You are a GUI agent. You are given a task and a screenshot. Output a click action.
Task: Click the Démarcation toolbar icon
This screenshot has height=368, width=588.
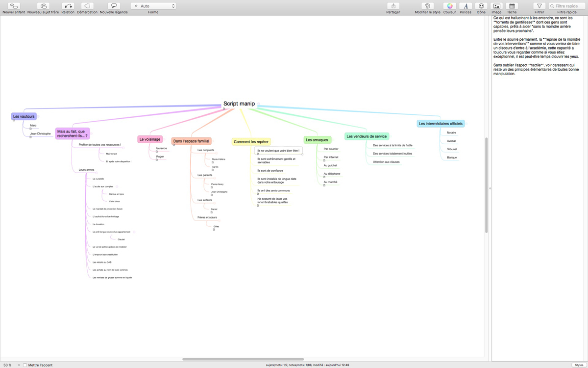coord(87,6)
